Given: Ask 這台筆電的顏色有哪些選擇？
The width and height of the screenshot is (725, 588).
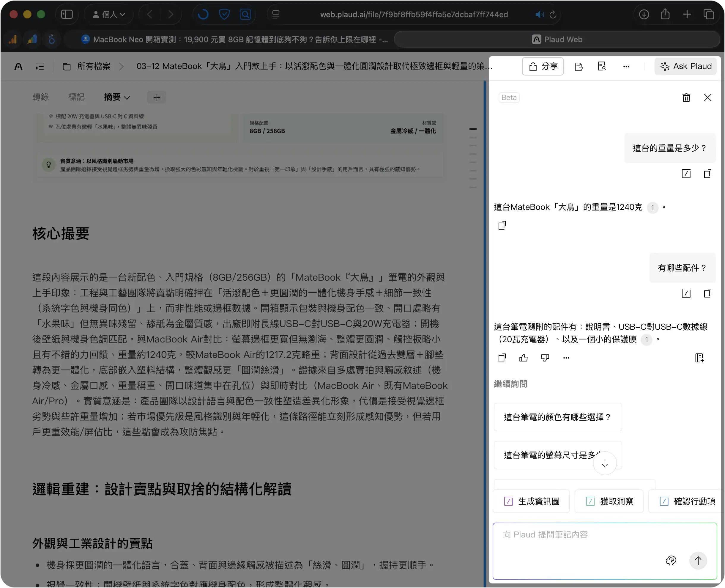Looking at the screenshot, I should tap(557, 417).
